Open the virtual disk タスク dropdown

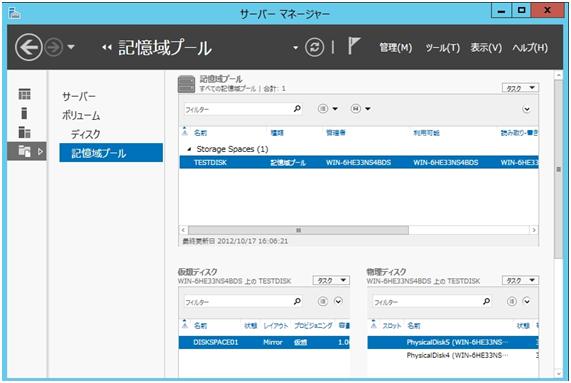(x=331, y=280)
